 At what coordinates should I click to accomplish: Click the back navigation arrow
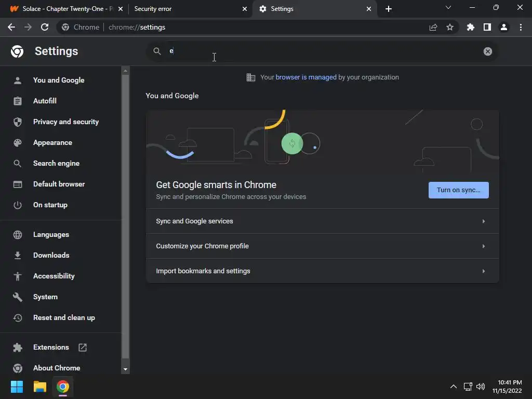(11, 27)
